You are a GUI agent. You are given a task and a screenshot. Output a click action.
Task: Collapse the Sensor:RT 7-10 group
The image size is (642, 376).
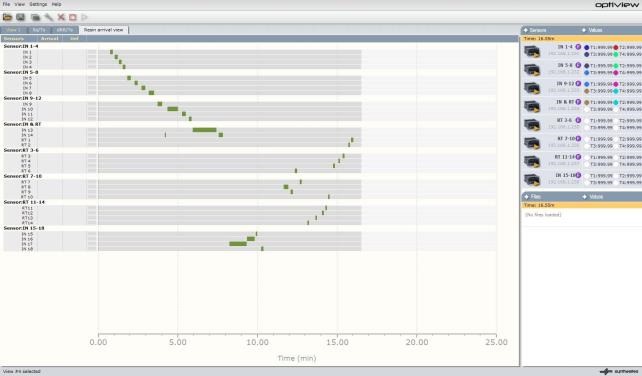[x=22, y=176]
